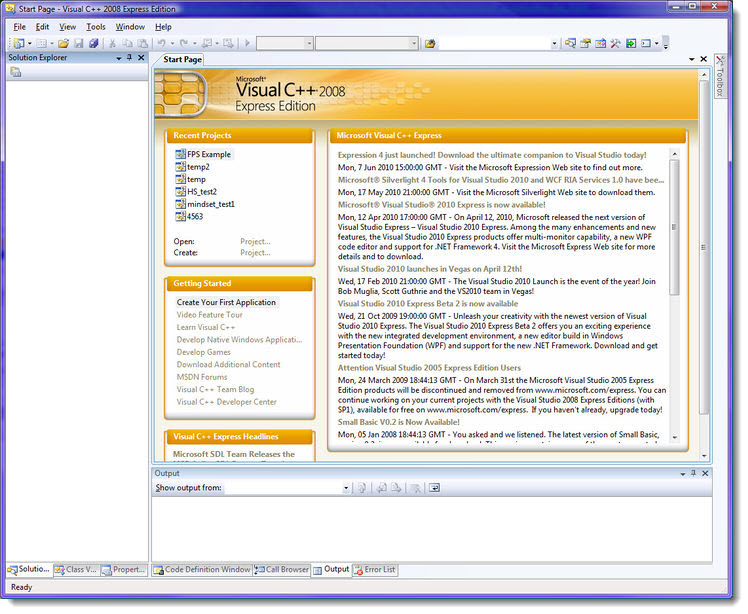748x614 pixels.
Task: Click Expression 4 just launched headline
Action: click(492, 155)
